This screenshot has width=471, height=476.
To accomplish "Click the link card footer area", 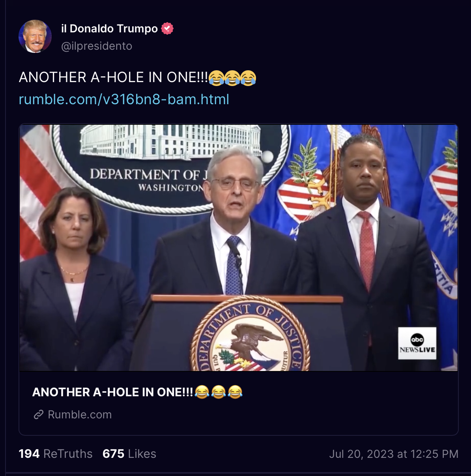I will 239,403.
